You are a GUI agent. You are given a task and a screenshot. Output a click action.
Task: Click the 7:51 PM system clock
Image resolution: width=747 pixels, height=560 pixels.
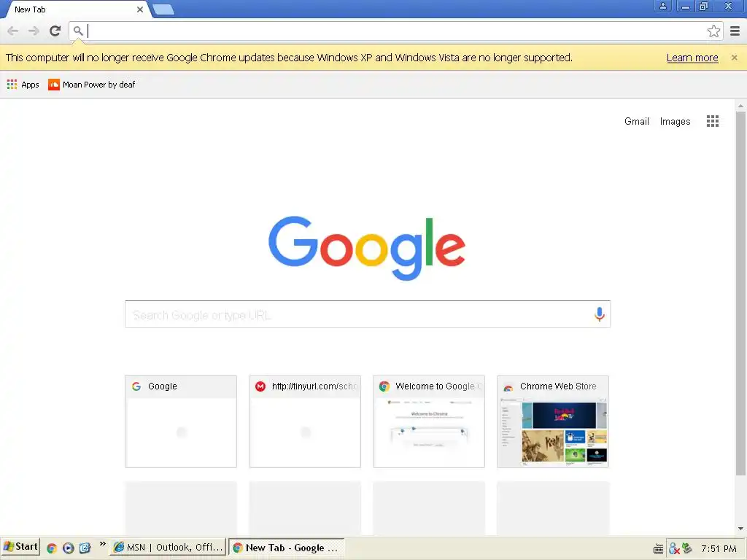[719, 549]
